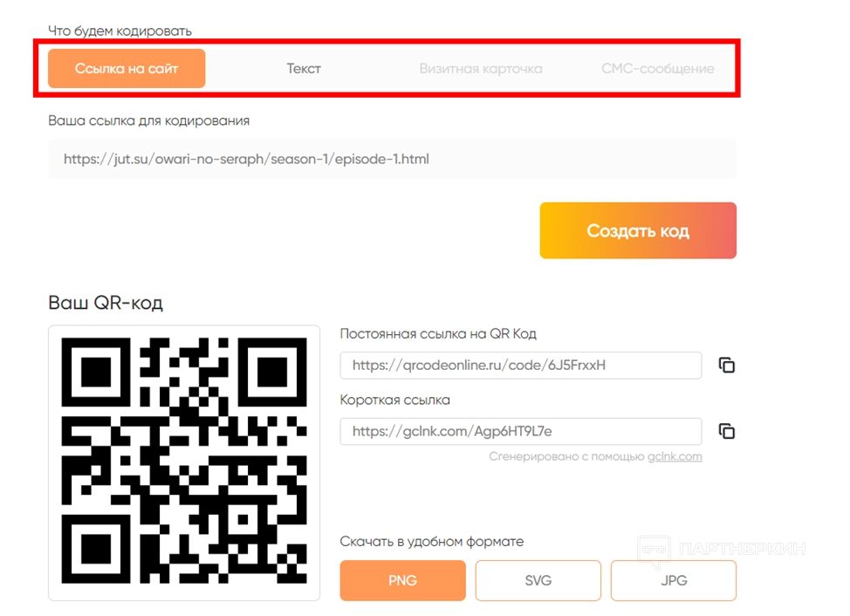Open the 'Визитная карточка' tab

pos(480,69)
